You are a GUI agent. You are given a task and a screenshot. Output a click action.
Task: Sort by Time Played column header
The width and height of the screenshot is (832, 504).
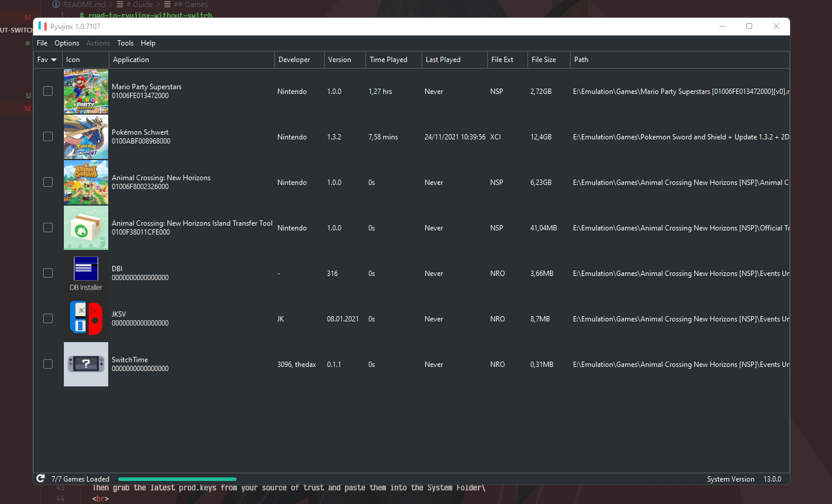[393, 60]
